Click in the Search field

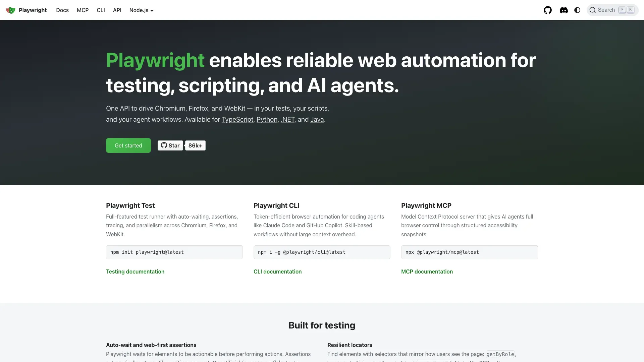pos(606,10)
